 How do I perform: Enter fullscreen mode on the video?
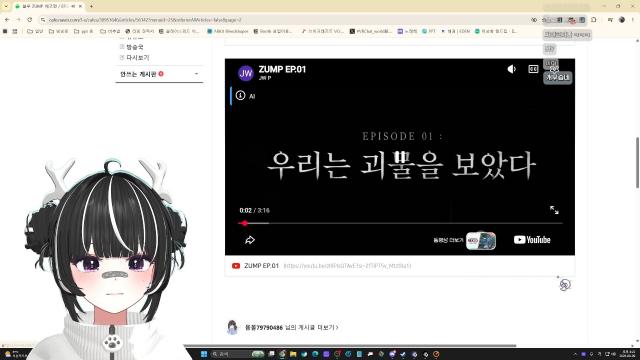pyautogui.click(x=554, y=210)
